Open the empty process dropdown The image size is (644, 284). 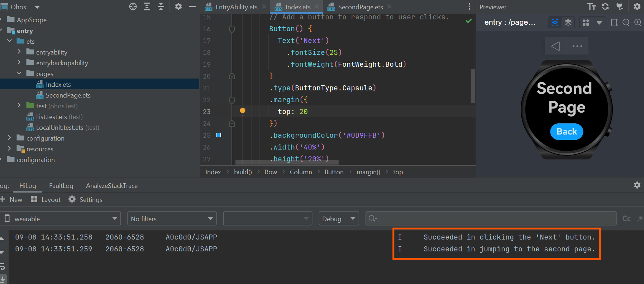pos(268,218)
